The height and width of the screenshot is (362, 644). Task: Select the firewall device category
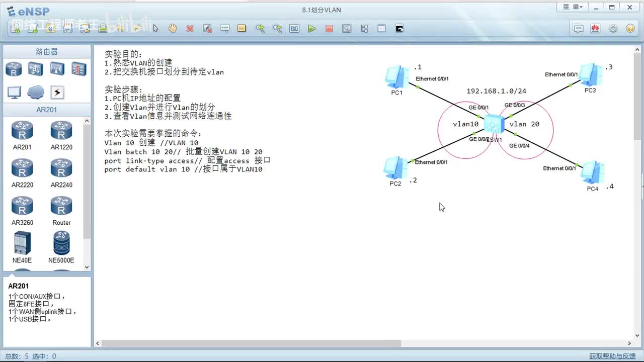[x=78, y=69]
